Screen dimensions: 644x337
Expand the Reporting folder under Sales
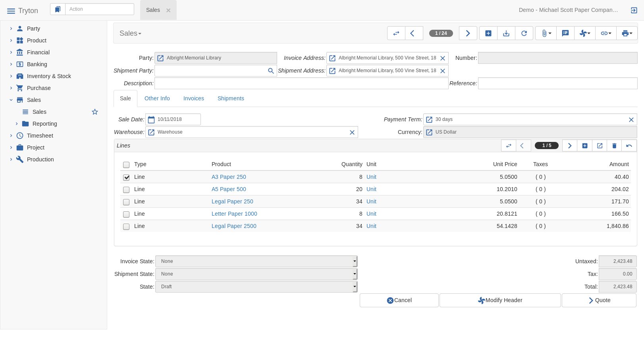(x=17, y=124)
